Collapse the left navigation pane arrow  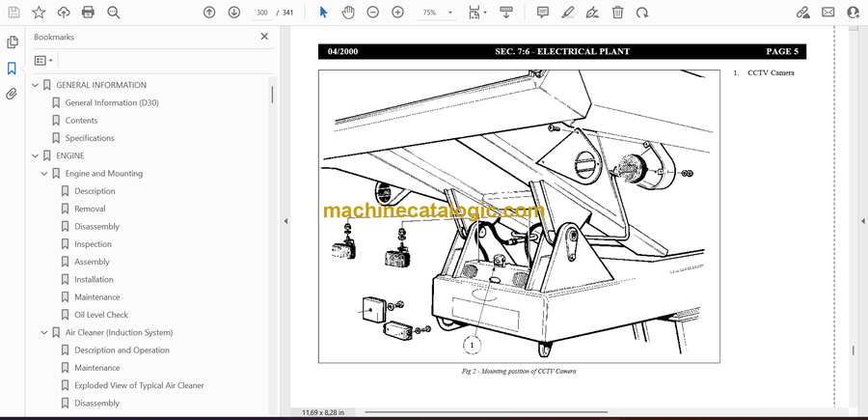[285, 221]
